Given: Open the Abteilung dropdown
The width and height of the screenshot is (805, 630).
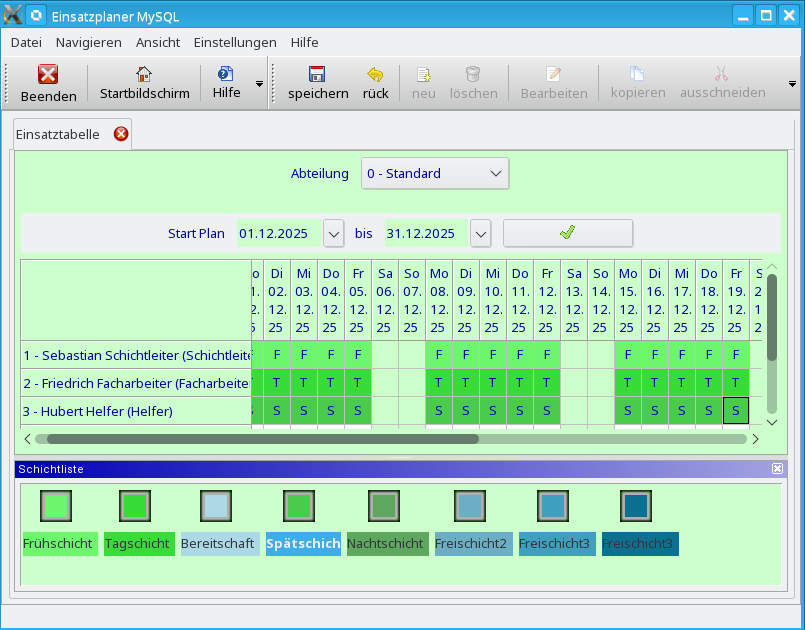Looking at the screenshot, I should pos(434,173).
